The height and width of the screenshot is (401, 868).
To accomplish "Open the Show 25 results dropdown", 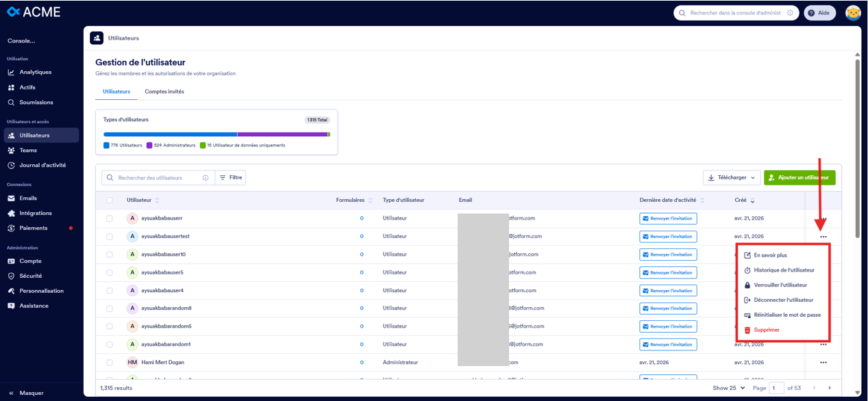I will pos(728,387).
